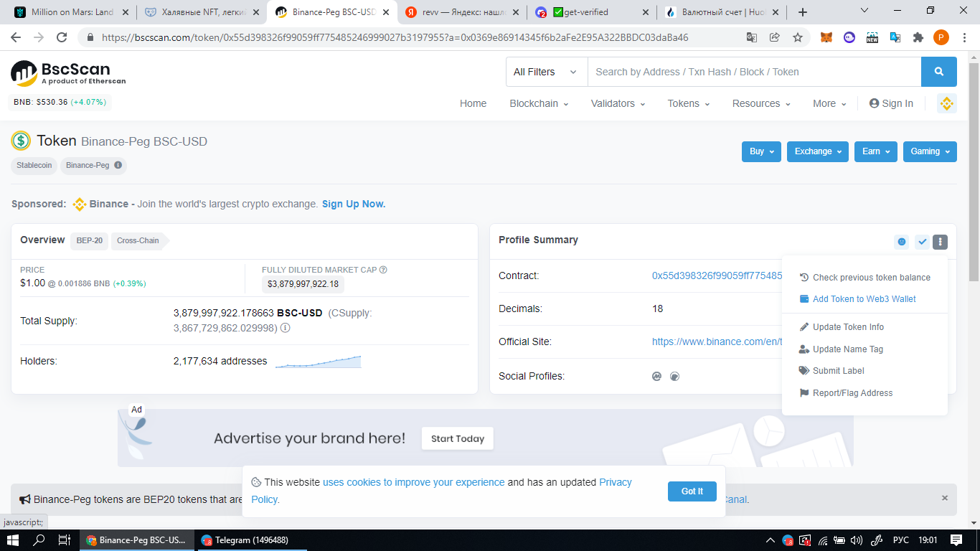980x551 pixels.
Task: Open a new browser tab
Action: (803, 12)
